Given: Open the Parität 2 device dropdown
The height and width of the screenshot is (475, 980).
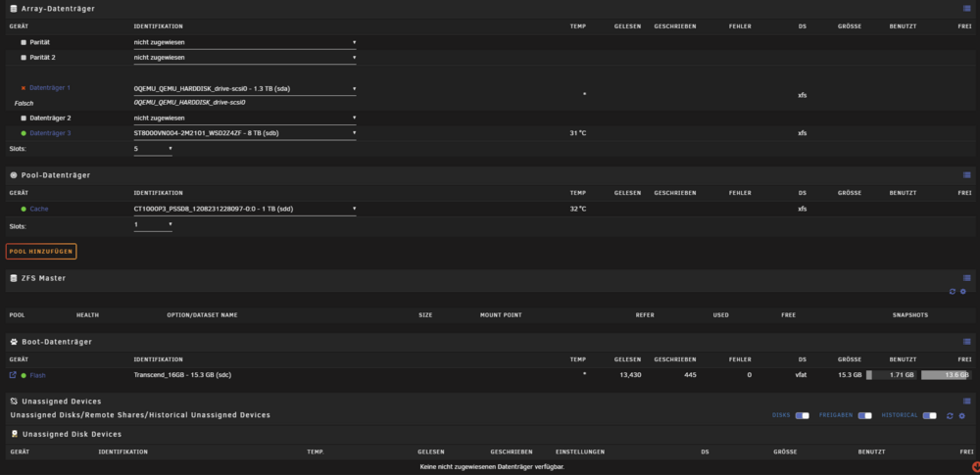Looking at the screenshot, I should pyautogui.click(x=245, y=58).
